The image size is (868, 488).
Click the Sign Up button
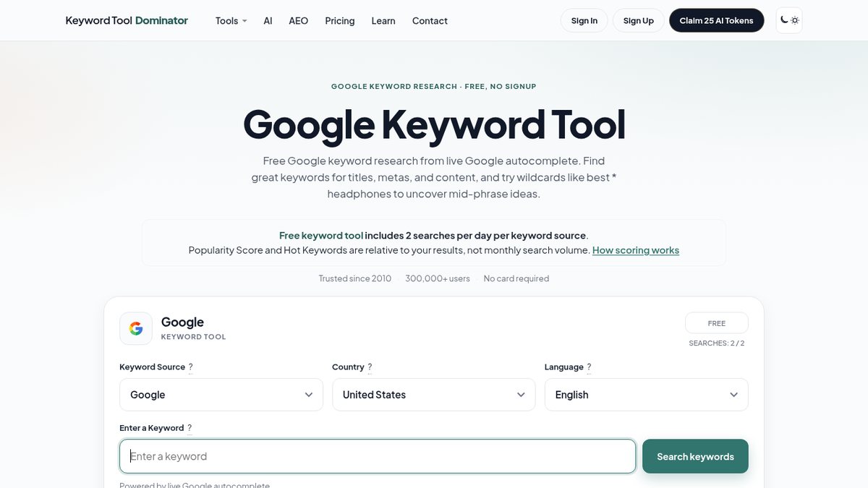[639, 20]
